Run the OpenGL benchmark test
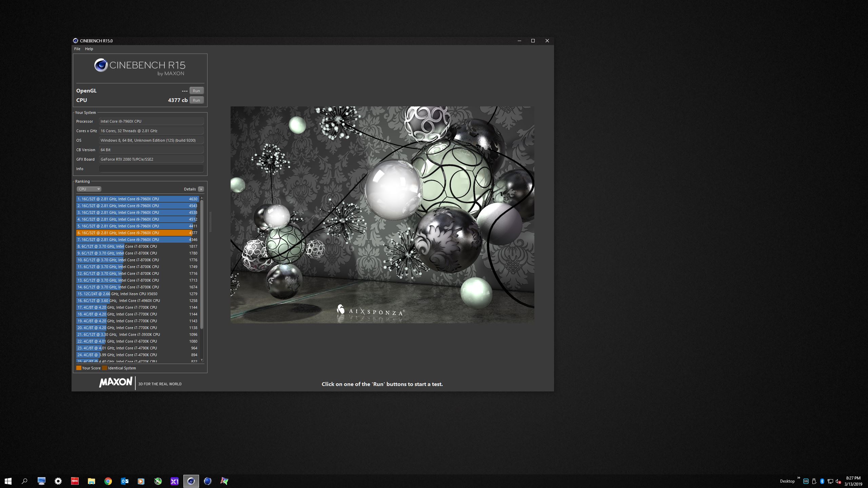 pyautogui.click(x=196, y=91)
